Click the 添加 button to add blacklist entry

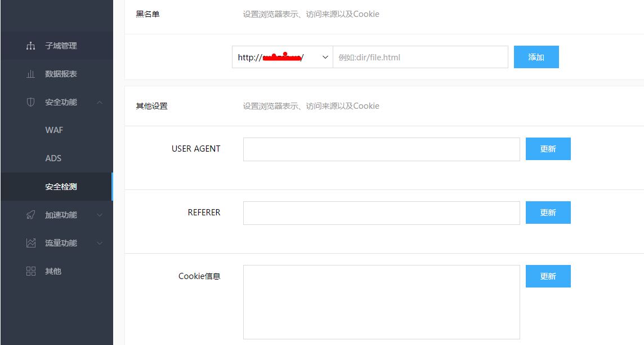pos(535,57)
